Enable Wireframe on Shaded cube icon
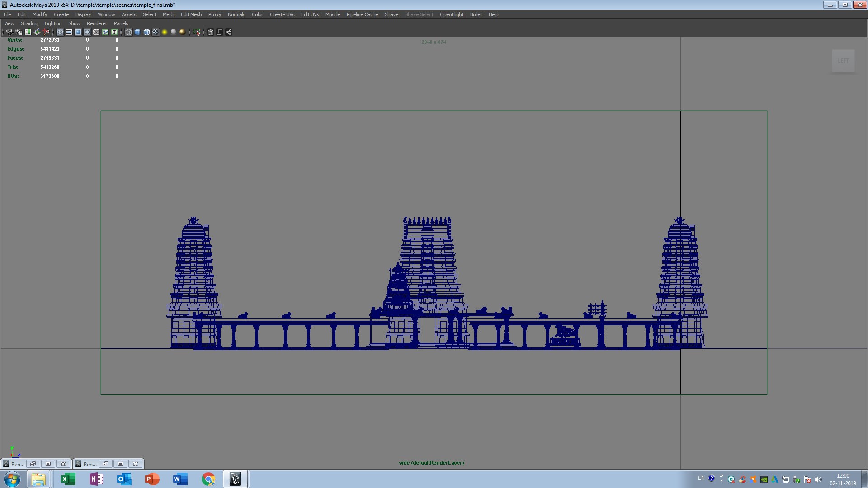Image resolution: width=868 pixels, height=488 pixels. coord(146,32)
